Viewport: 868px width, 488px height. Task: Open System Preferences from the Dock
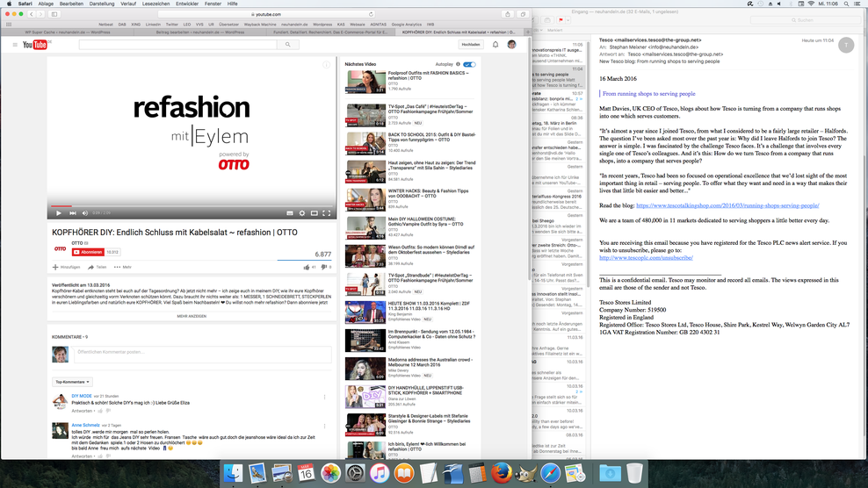[x=355, y=473]
